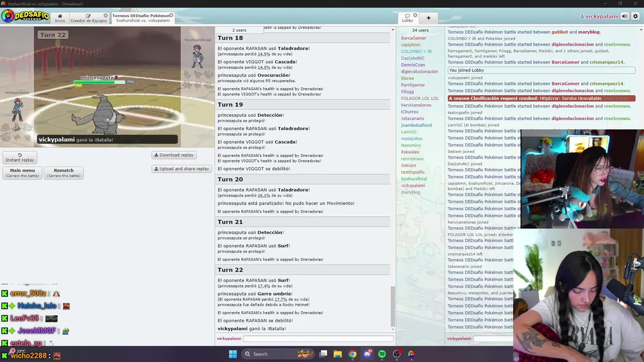Close the Creador de Equipos tab
Image resolution: width=644 pixels, height=362 pixels.
(105, 16)
